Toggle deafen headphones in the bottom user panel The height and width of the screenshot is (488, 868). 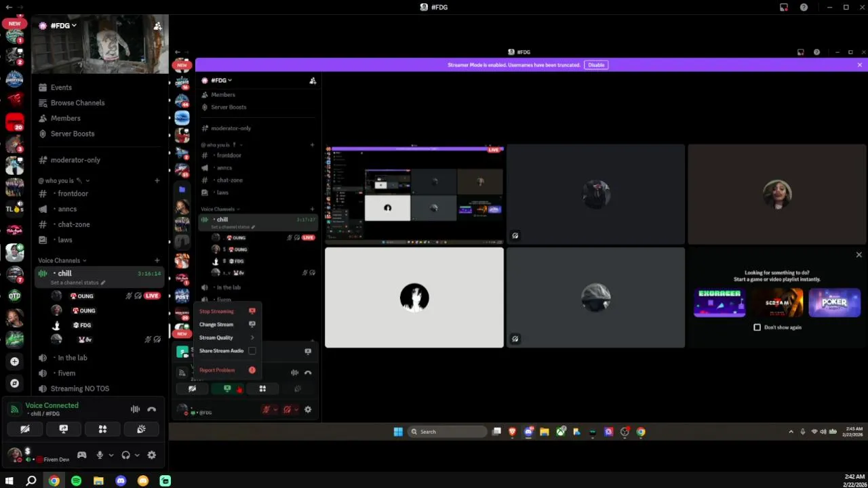tap(125, 455)
